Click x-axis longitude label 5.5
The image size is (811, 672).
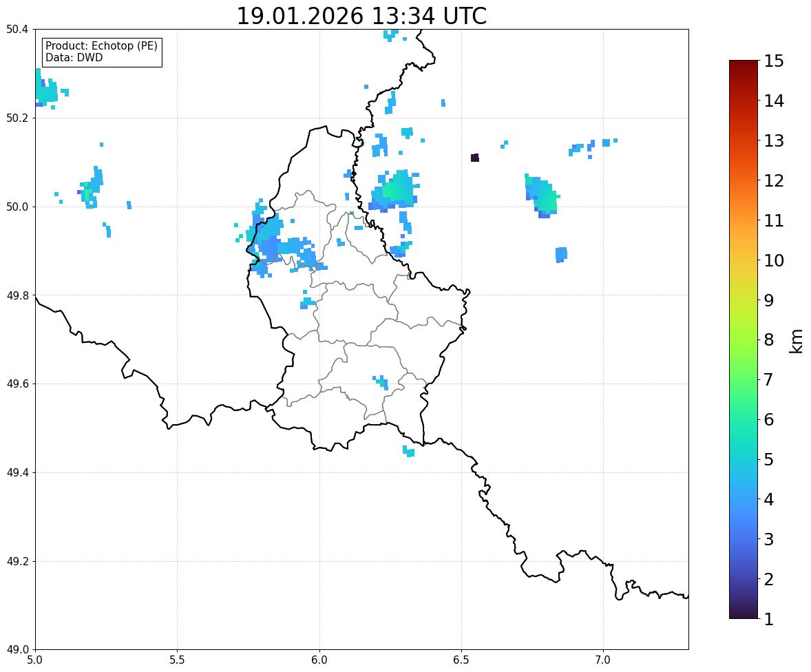(177, 660)
